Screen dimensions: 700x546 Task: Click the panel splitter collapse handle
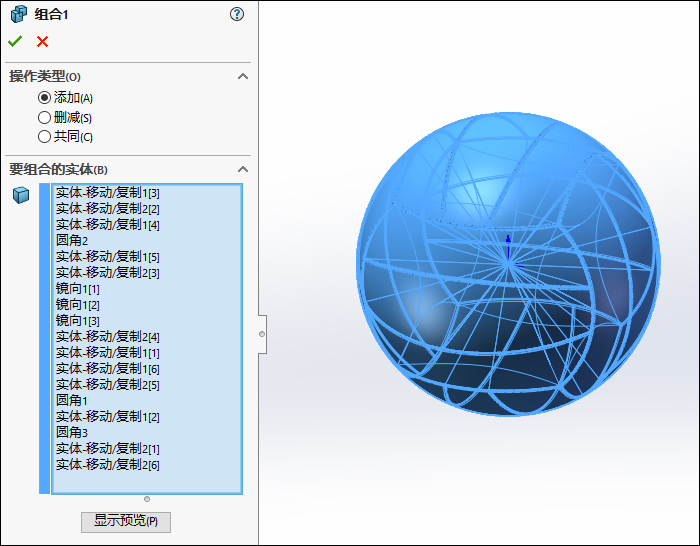tap(262, 334)
